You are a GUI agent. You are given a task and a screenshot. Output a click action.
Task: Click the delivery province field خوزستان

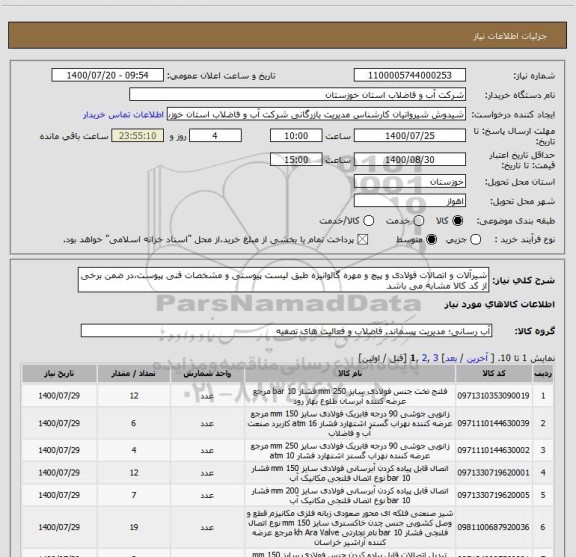(x=410, y=182)
